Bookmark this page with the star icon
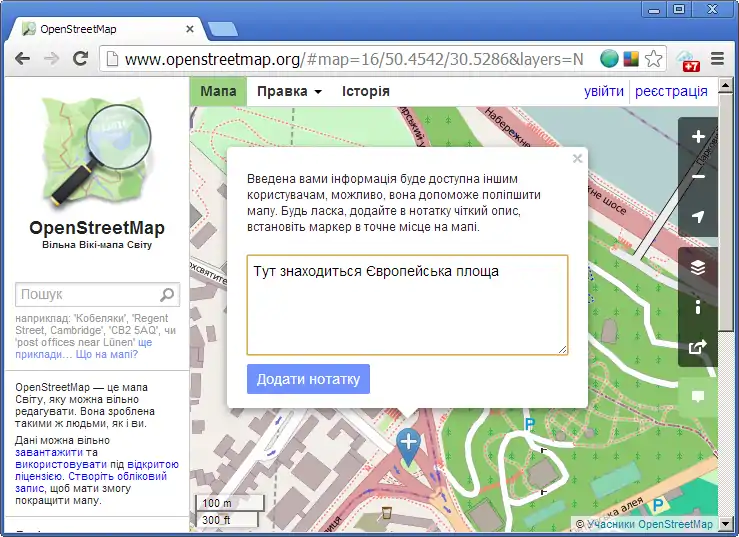This screenshot has height=537, width=739. point(653,59)
